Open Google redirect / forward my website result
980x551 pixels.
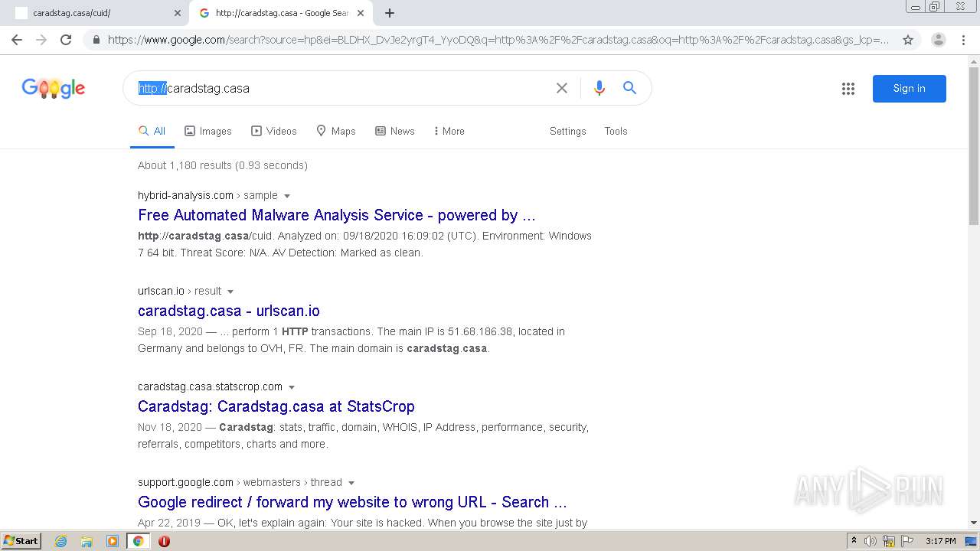tap(352, 502)
